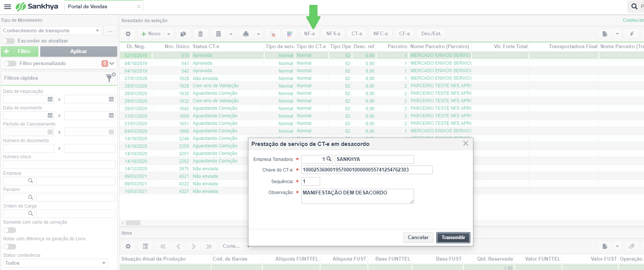
Task: Open grid settings gear icon
Action: pyautogui.click(x=128, y=34)
